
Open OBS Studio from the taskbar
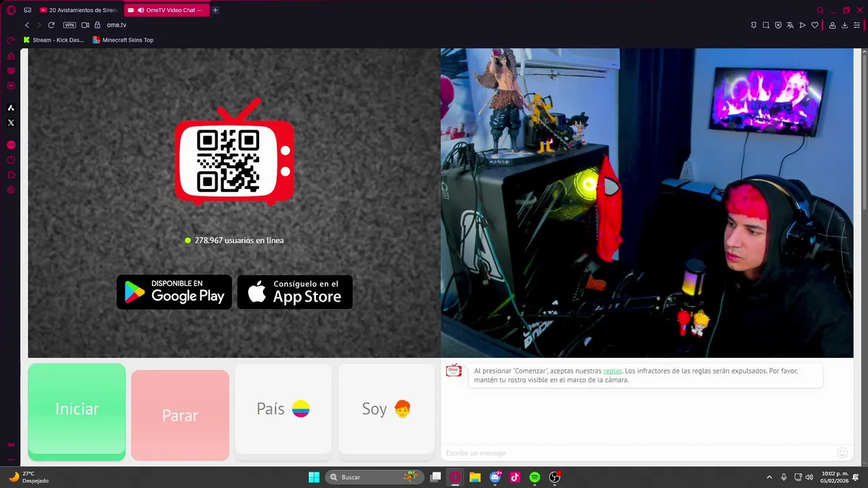coord(555,477)
